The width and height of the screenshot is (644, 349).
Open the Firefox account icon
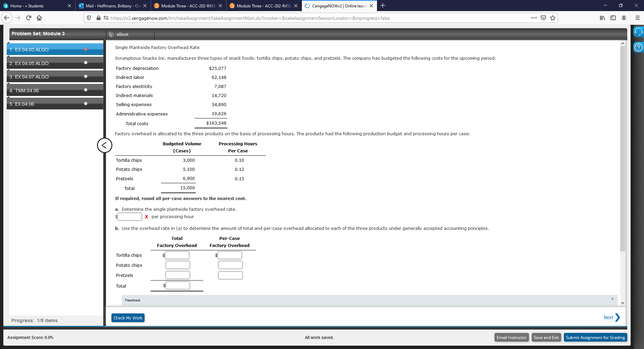(624, 18)
